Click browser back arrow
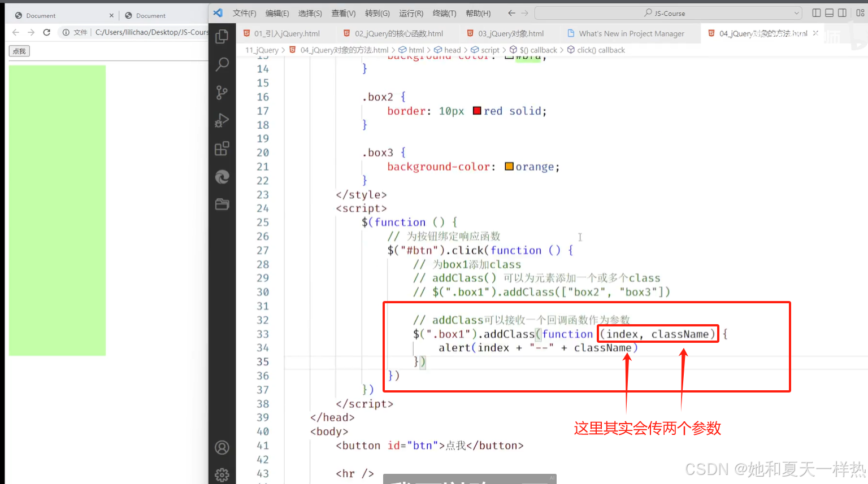Screen dimensions: 868x484 click(x=16, y=32)
